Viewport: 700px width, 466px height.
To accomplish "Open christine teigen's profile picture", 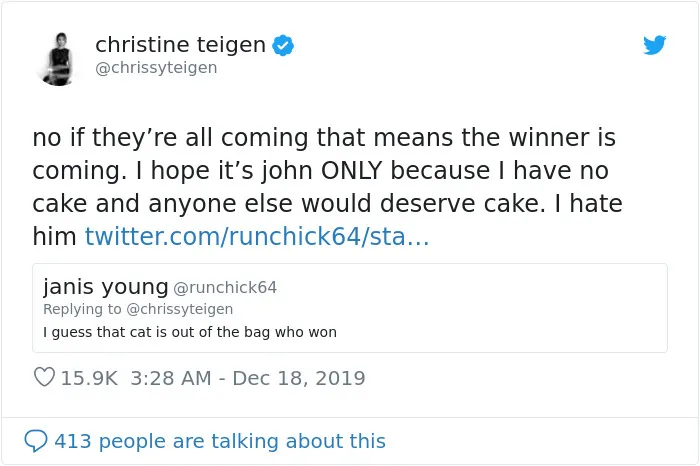I will click(x=58, y=59).
